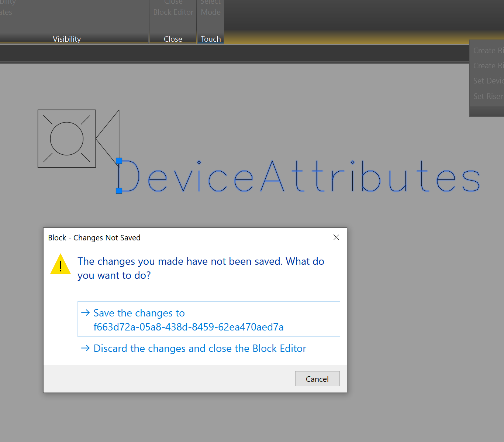Click the upper blue grip square
504x442 pixels.
(119, 161)
